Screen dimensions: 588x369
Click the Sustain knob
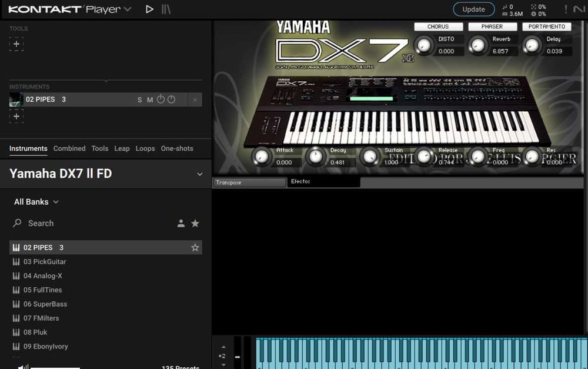tap(370, 157)
